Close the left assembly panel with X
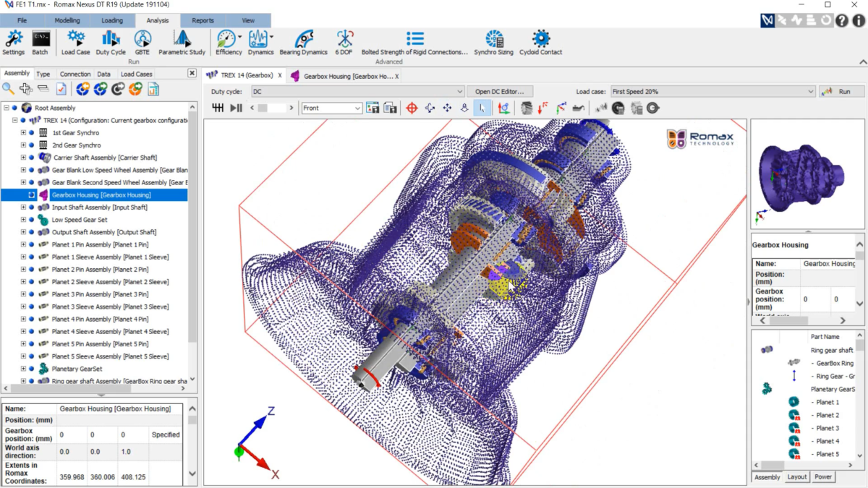This screenshot has height=488, width=868. [192, 73]
